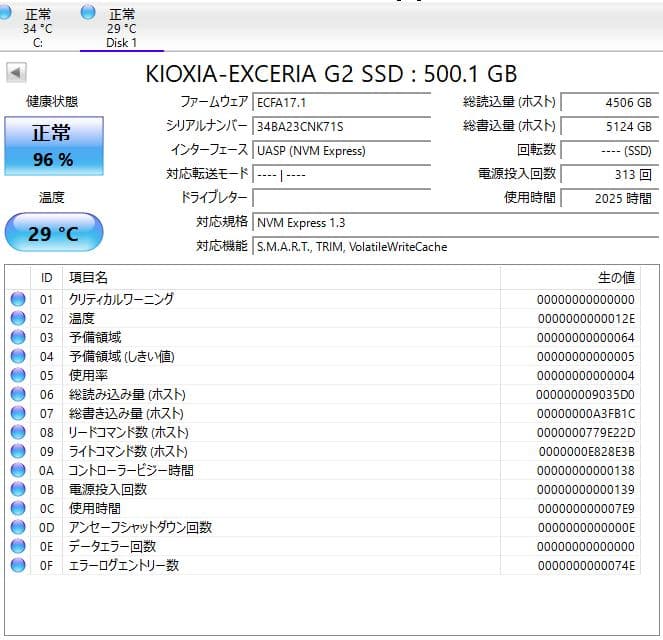Select the 総書き込み量 (ホスト) attribute name
This screenshot has width=663, height=640.
coord(126,413)
